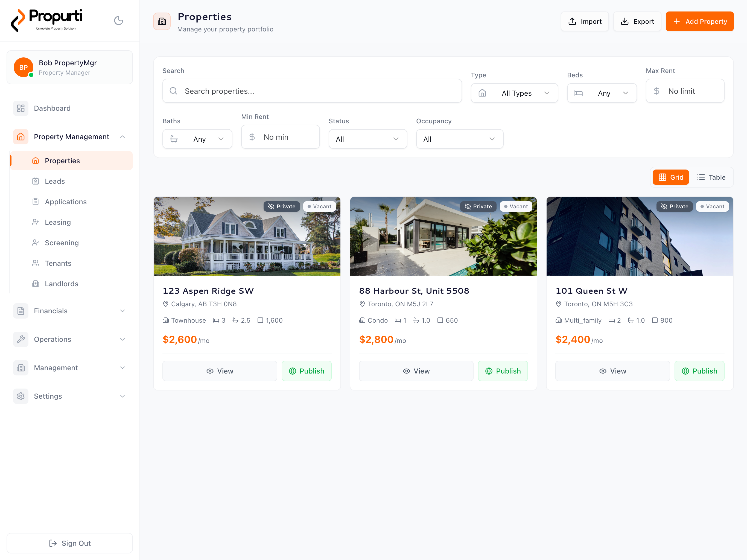
Task: Open the Screening section
Action: pyautogui.click(x=62, y=243)
